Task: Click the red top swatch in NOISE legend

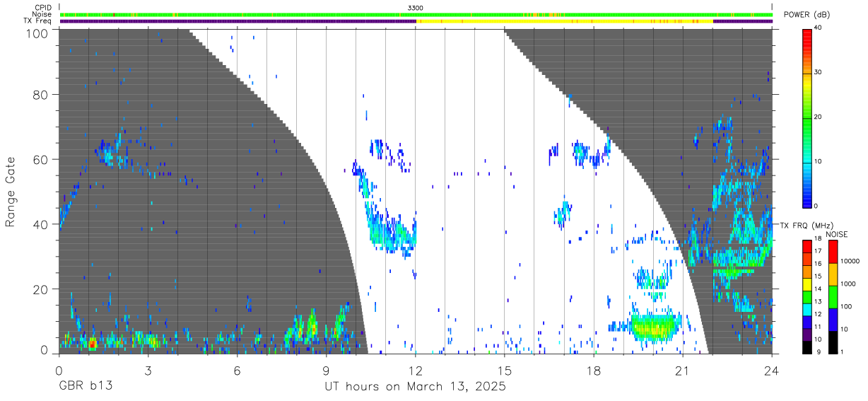Action: 833,252
